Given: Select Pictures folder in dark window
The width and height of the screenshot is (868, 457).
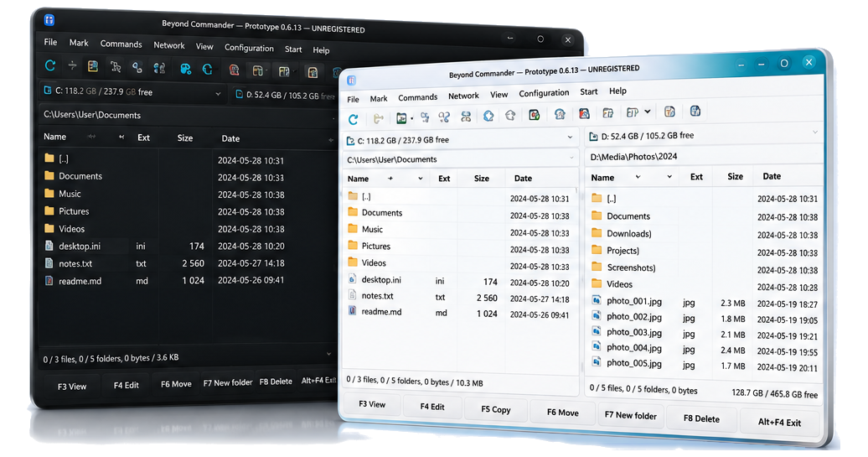Looking at the screenshot, I should [x=74, y=211].
